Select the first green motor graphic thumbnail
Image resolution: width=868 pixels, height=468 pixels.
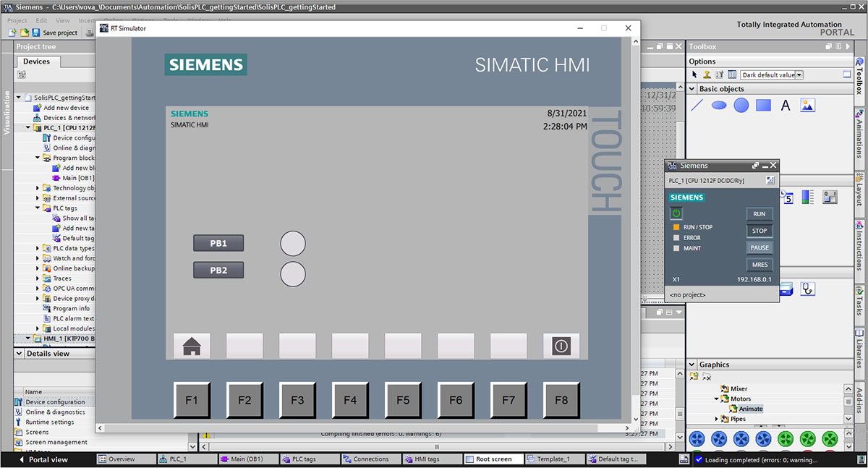tap(786, 438)
